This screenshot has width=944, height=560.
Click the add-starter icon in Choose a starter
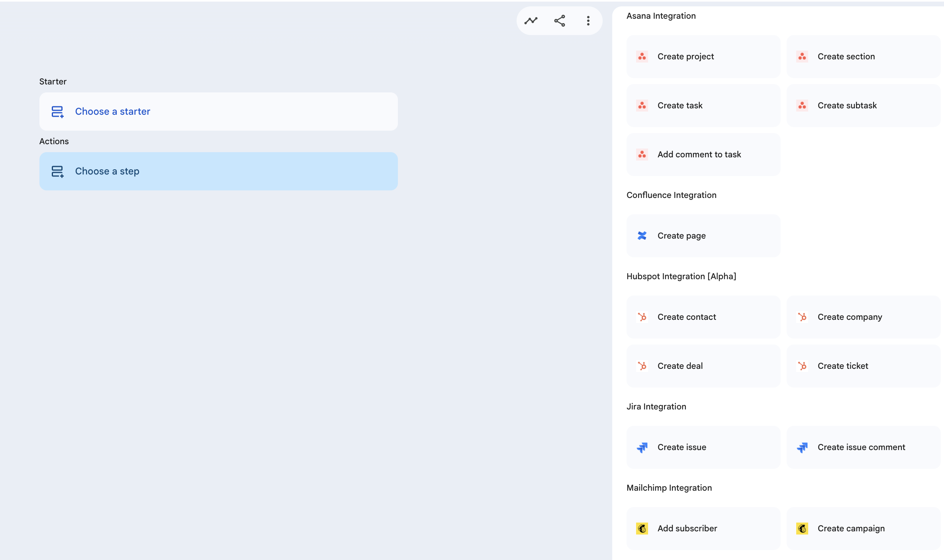57,112
